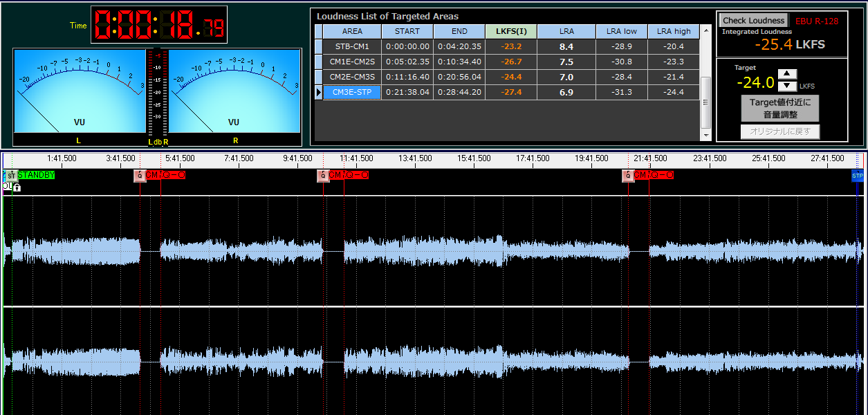Increase the loudness target with the up arrow
Viewport: 868px width, 415px height.
[x=788, y=74]
